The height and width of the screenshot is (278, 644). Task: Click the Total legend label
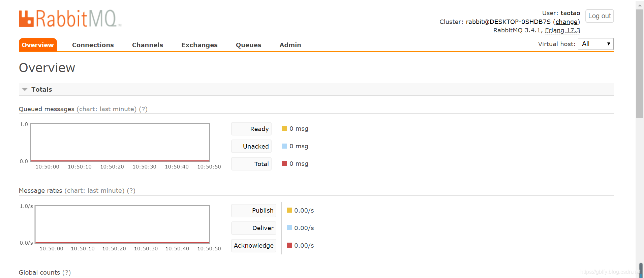[251, 164]
